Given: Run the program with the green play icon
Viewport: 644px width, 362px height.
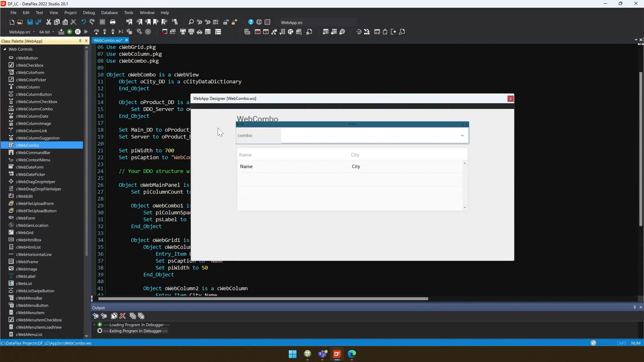Looking at the screenshot, I should pyautogui.click(x=69, y=32).
